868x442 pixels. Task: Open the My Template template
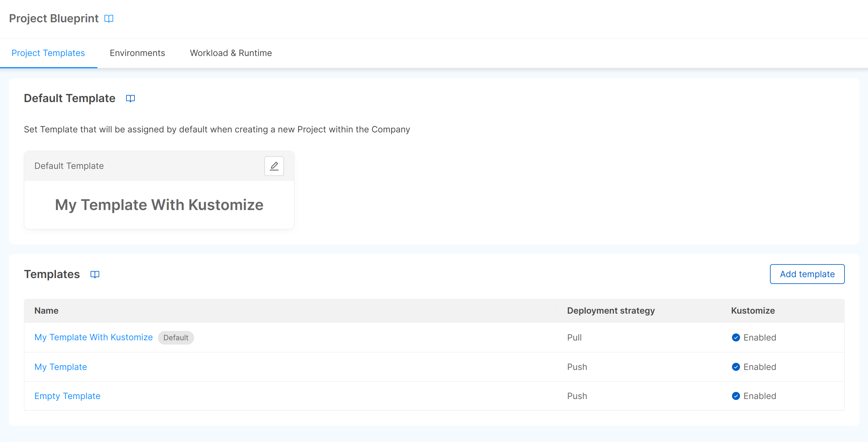point(61,367)
